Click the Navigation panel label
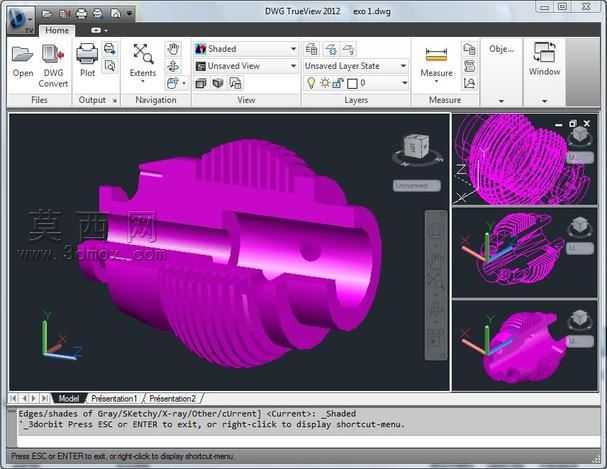The height and width of the screenshot is (469, 607). (x=156, y=100)
